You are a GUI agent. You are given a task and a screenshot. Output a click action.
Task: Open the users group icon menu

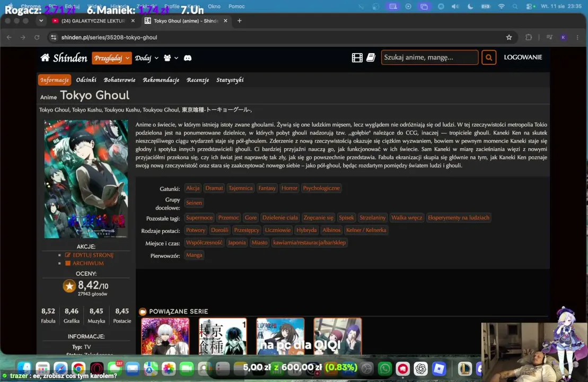point(171,58)
